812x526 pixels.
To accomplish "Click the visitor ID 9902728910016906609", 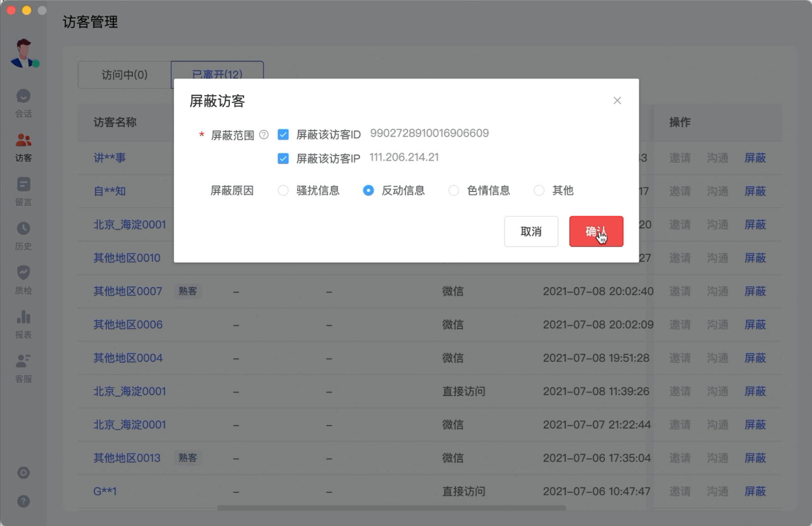I will click(x=429, y=133).
